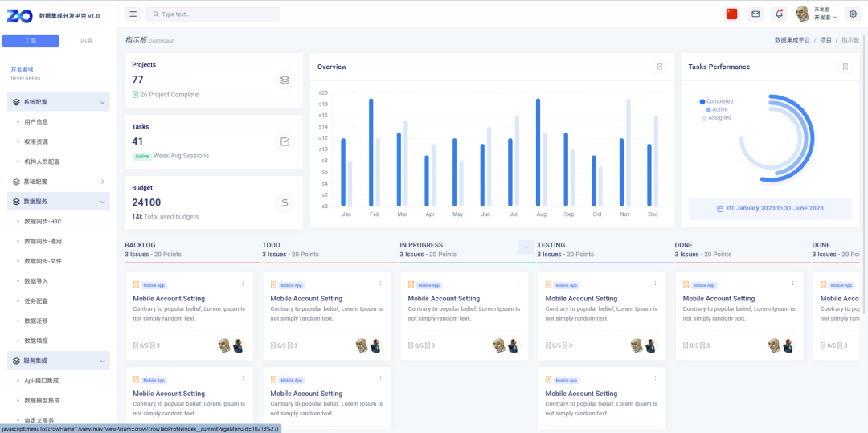Open more options on first DONE card

(x=792, y=283)
